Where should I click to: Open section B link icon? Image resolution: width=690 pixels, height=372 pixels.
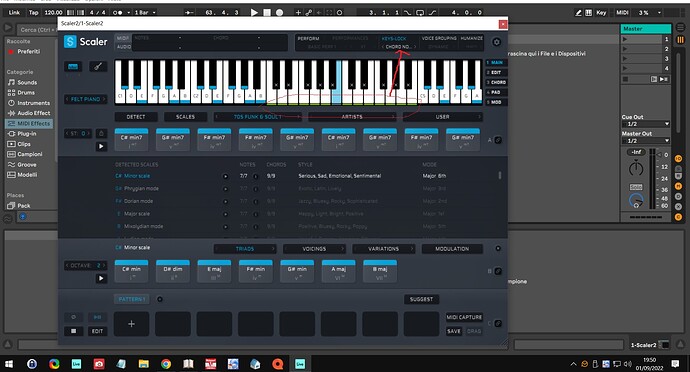(498, 271)
